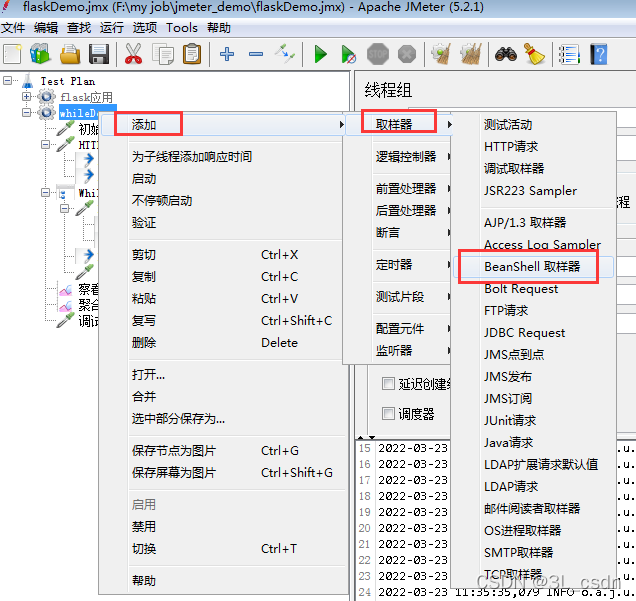The image size is (636, 601).
Task: Collapse all nodes with minus icon
Action: click(256, 54)
